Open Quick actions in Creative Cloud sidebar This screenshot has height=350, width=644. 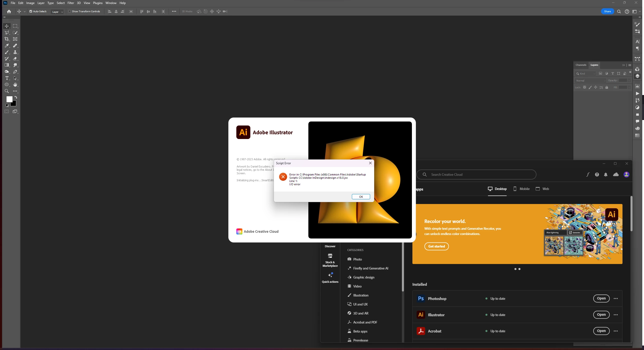(x=330, y=278)
